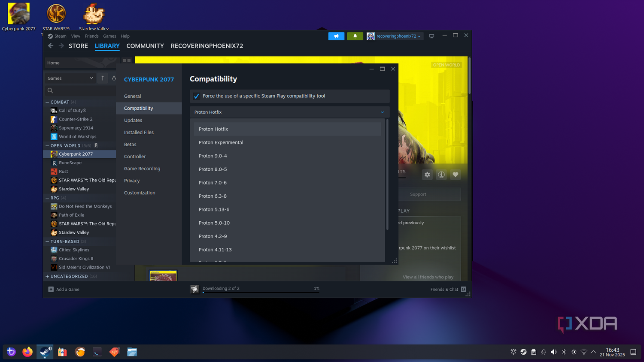Open the Games menu
The image size is (644, 362).
[109, 36]
